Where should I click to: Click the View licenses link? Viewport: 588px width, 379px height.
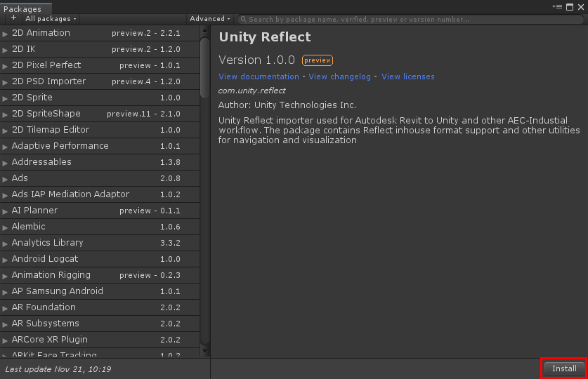click(407, 77)
